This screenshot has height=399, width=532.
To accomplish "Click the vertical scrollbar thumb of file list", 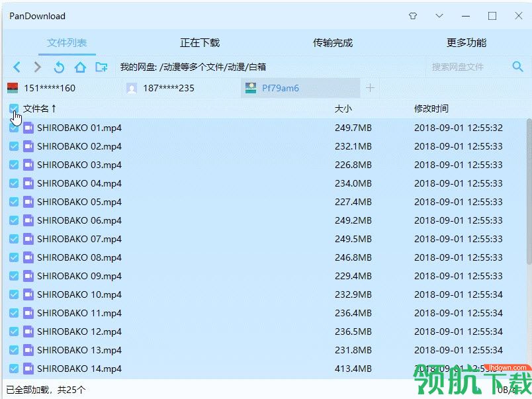I will [529, 191].
